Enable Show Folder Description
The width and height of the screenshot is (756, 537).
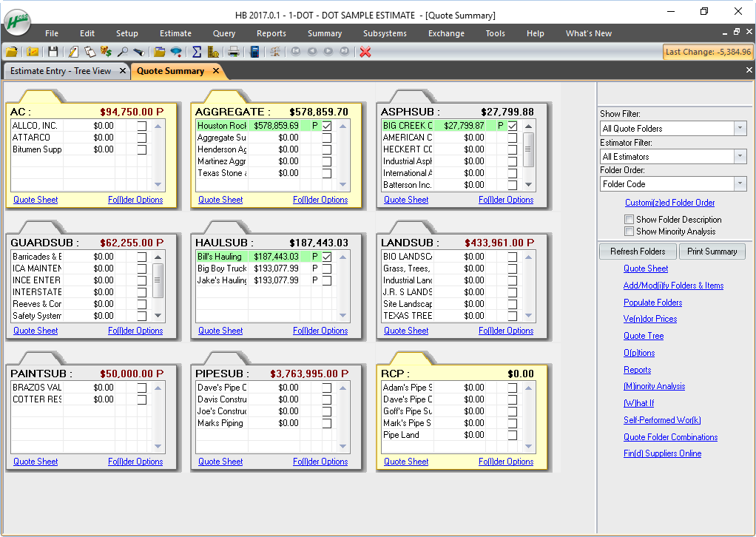tap(630, 219)
